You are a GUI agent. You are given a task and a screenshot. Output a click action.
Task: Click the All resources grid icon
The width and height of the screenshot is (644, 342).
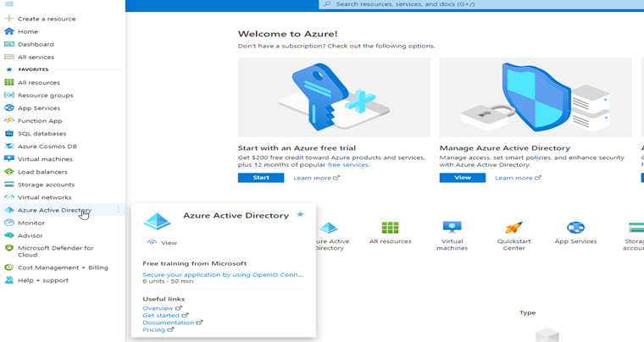coord(390,228)
